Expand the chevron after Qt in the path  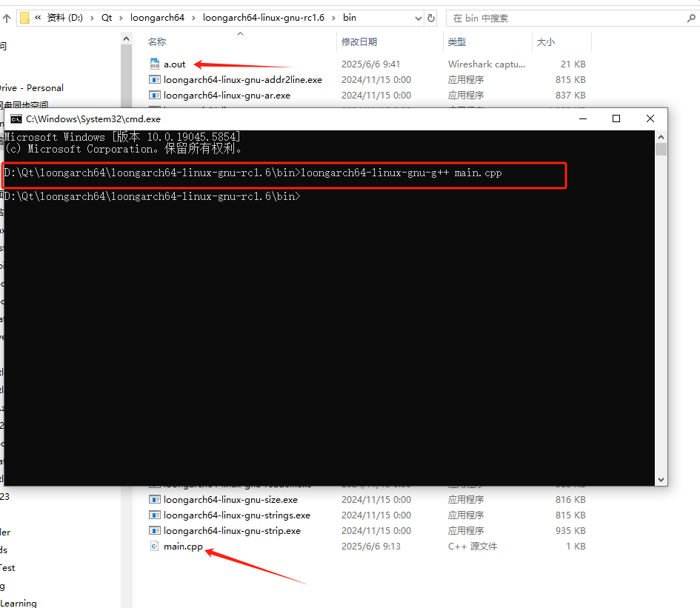(x=121, y=18)
